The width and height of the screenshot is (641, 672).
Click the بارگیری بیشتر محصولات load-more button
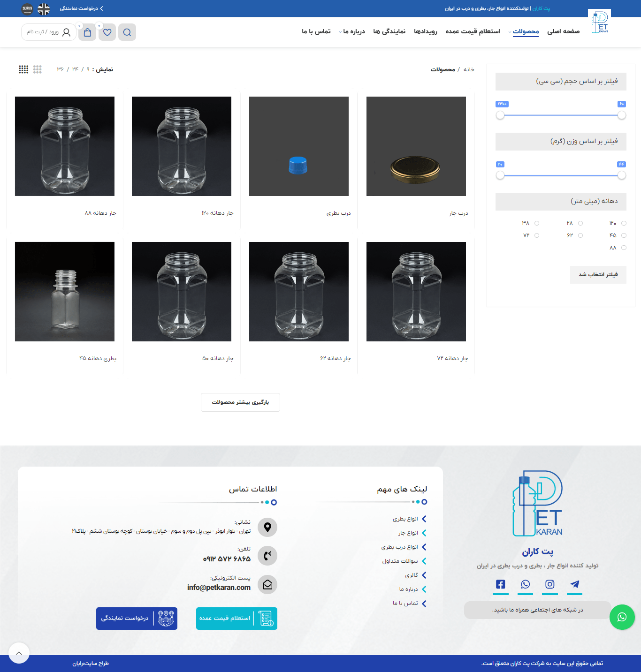point(240,402)
